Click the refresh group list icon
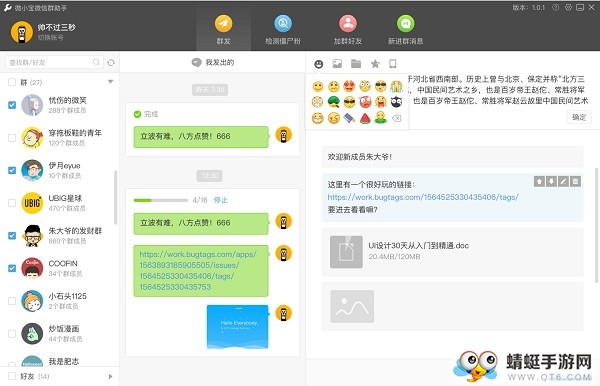The image size is (600, 386). 111,62
